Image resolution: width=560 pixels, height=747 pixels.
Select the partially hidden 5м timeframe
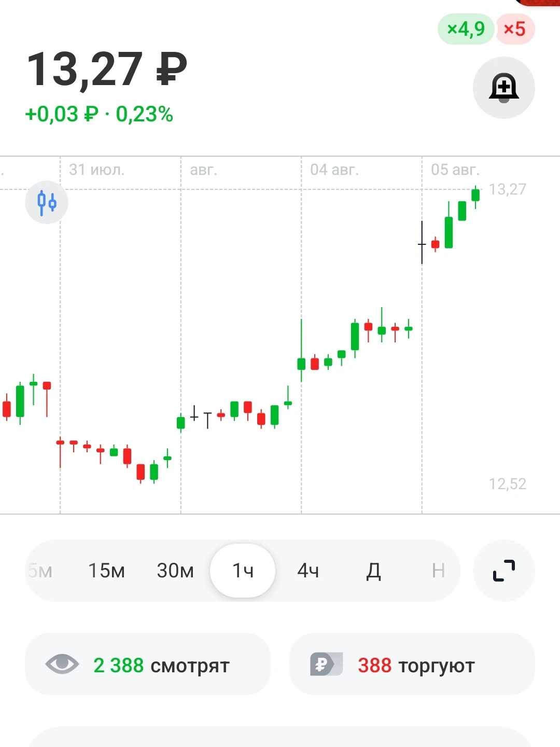39,571
